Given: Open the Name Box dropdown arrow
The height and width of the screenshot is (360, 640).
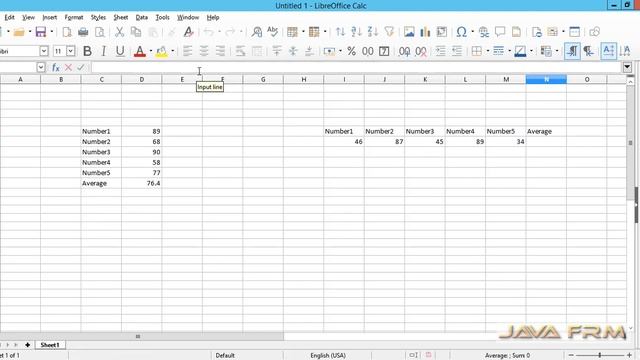Looking at the screenshot, I should pyautogui.click(x=40, y=67).
